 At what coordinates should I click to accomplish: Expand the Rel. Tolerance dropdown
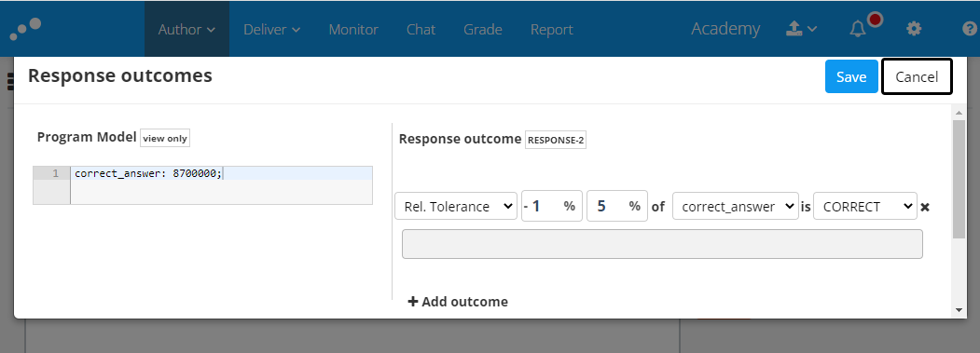pos(456,206)
